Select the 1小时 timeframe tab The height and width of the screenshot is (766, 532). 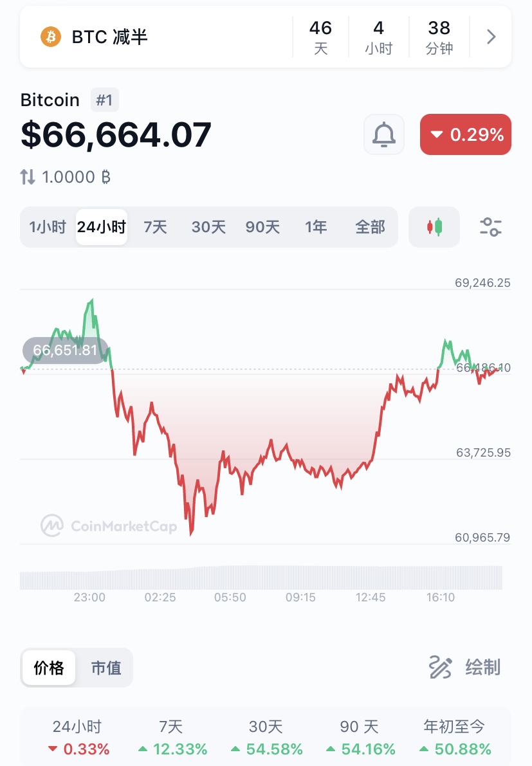pyautogui.click(x=48, y=227)
